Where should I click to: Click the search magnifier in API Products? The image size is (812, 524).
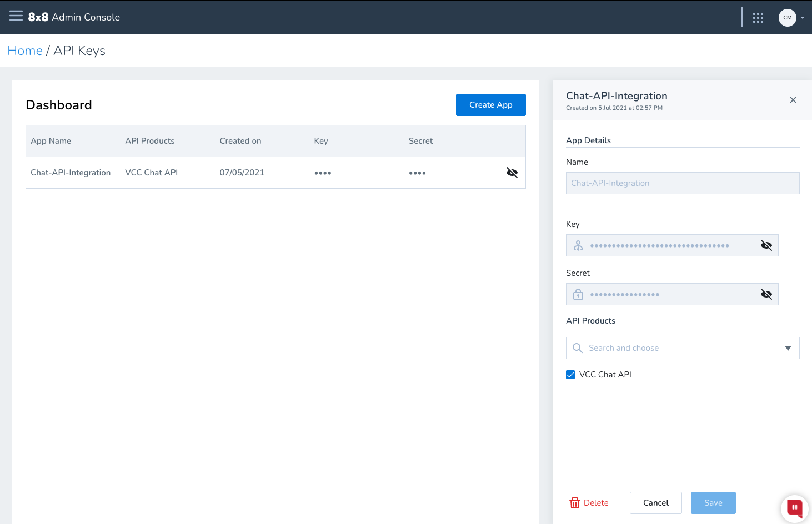(x=578, y=348)
